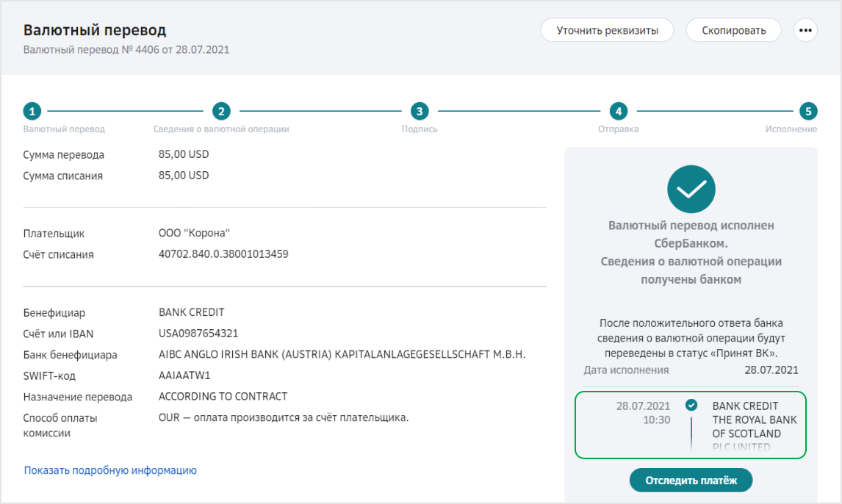This screenshot has height=504, width=842.
Task: Click the transfer heading Валютный перевод
Action: pyautogui.click(x=96, y=31)
